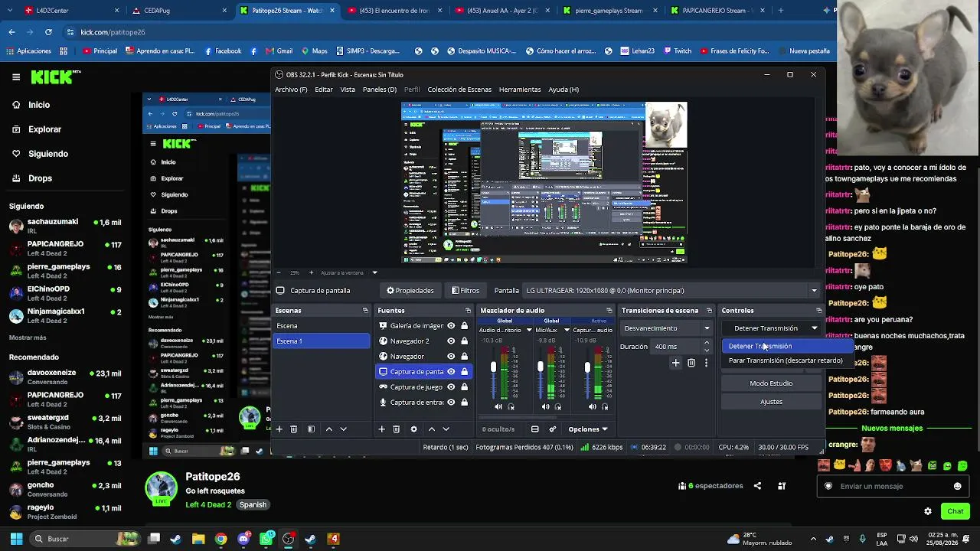The width and height of the screenshot is (980, 551).
Task: Open the Kick hamburger menu
Action: pos(16,77)
